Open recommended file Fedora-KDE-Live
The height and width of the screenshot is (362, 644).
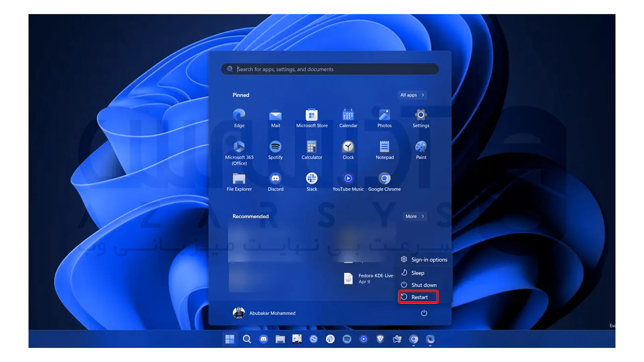pos(369,279)
